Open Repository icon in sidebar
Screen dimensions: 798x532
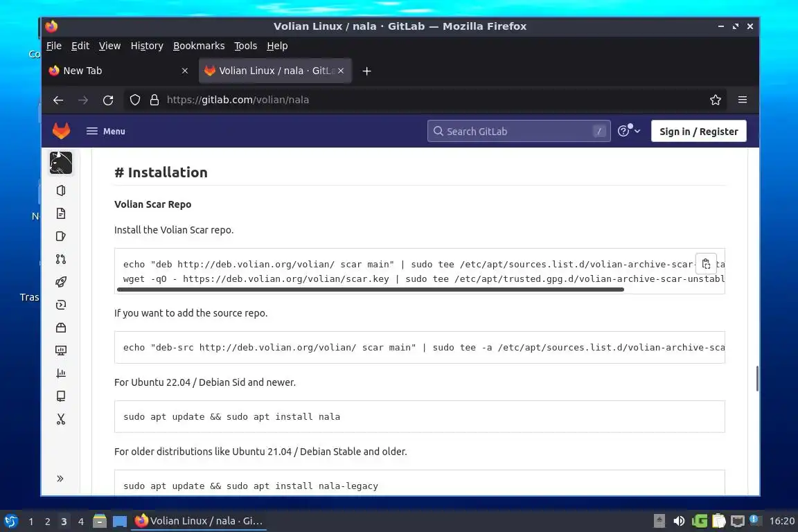click(x=60, y=213)
